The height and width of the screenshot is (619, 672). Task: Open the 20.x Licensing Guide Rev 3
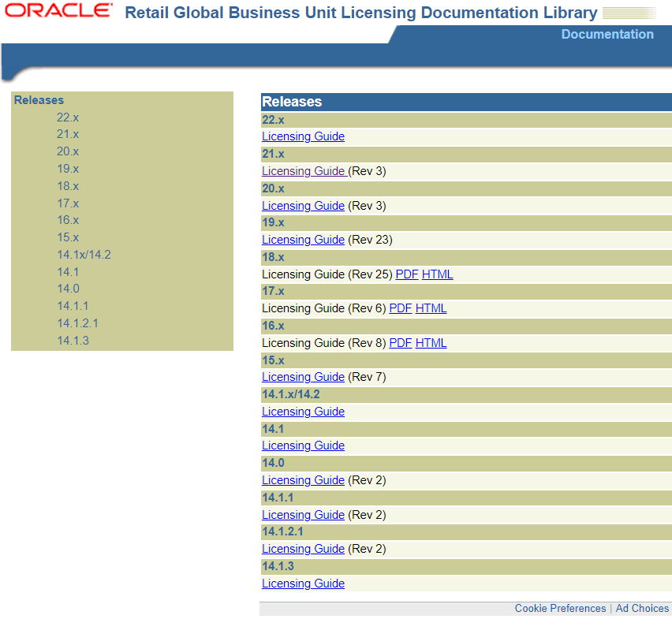coord(303,205)
